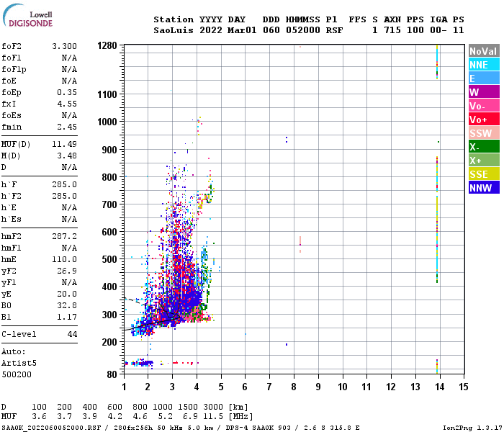Screen dimensions: 504x432
Task: Click the Mar01 date in header
Action: coord(242,30)
